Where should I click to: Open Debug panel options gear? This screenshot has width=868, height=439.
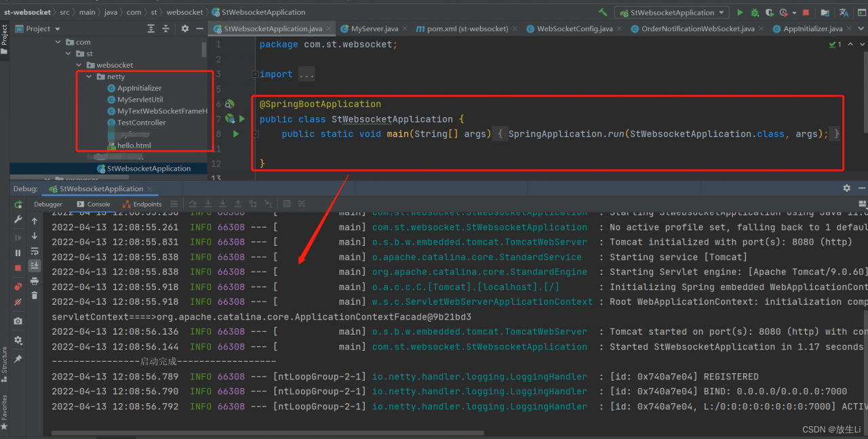pos(846,188)
